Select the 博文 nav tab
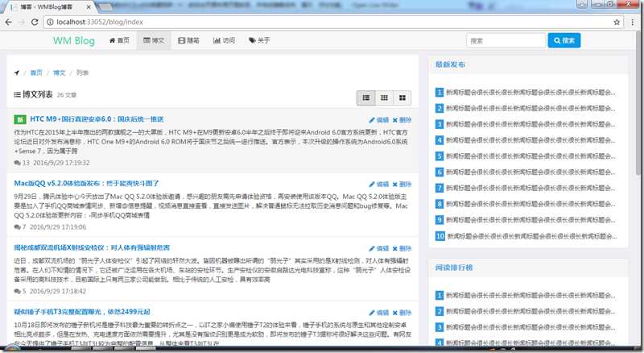644x353 pixels. 154,40
